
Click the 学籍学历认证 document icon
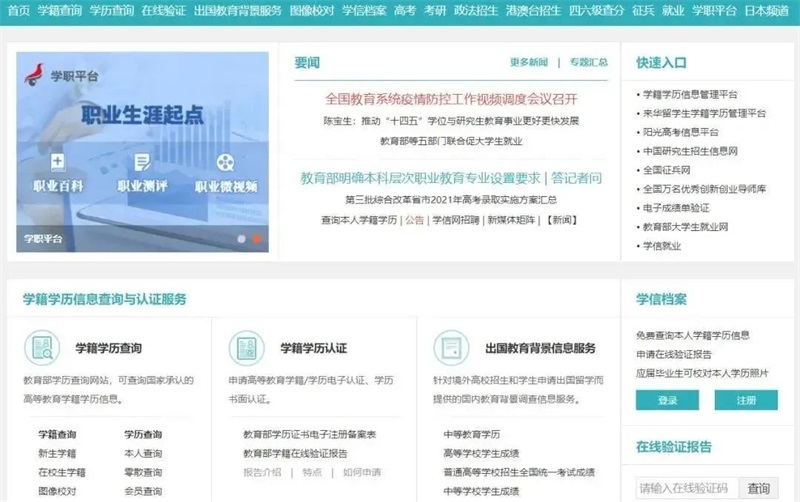[x=246, y=348]
